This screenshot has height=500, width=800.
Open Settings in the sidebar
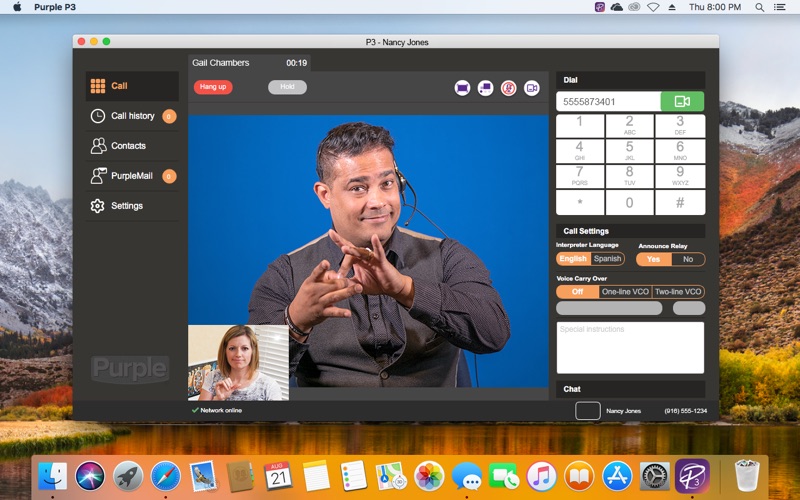pos(132,206)
